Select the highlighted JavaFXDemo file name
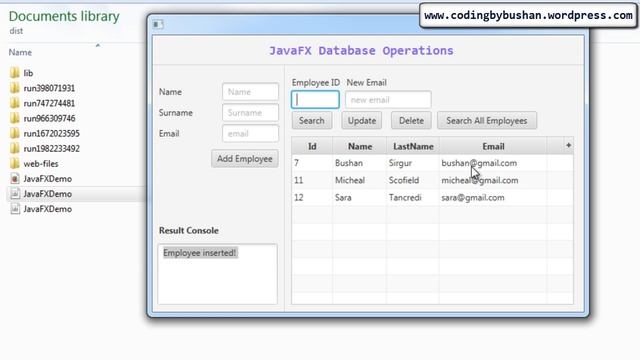640x360 pixels. pos(47,194)
